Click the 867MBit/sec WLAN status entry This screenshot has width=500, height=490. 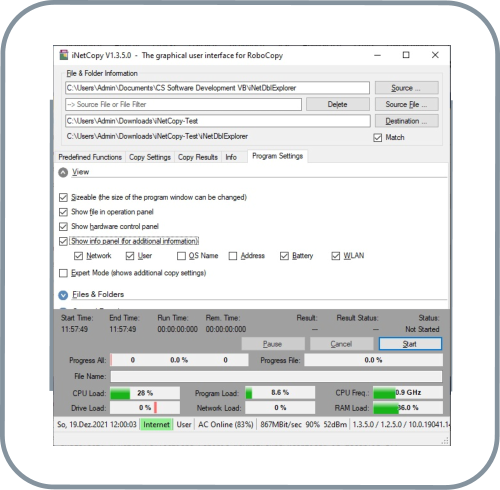[303, 424]
